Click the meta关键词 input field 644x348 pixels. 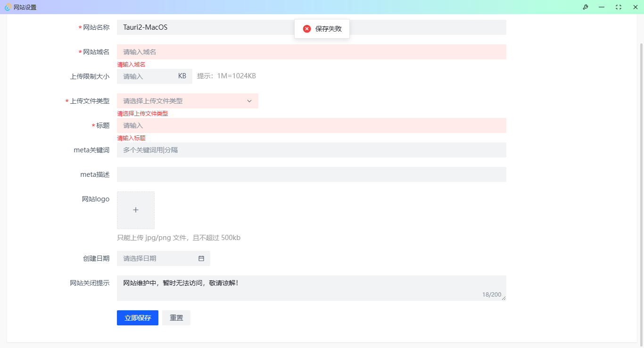point(312,150)
